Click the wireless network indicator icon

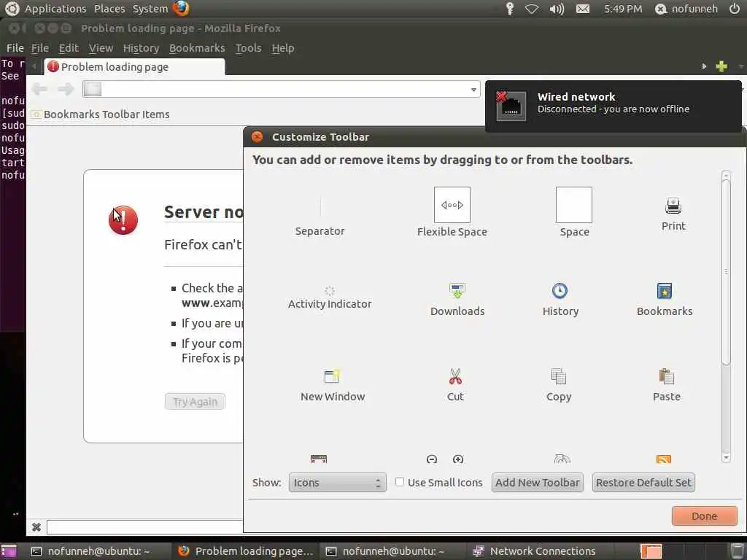(x=532, y=9)
